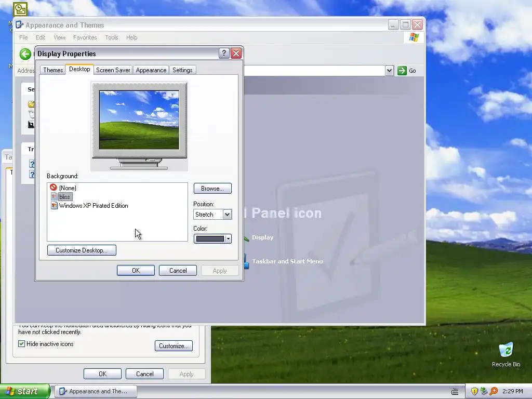Open the desktop Color swatch picker

click(x=212, y=239)
